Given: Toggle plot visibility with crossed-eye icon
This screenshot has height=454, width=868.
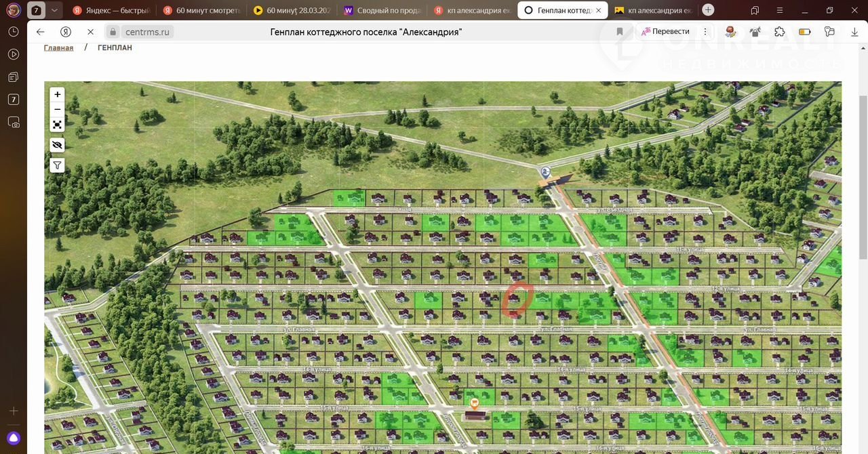Looking at the screenshot, I should [x=58, y=145].
